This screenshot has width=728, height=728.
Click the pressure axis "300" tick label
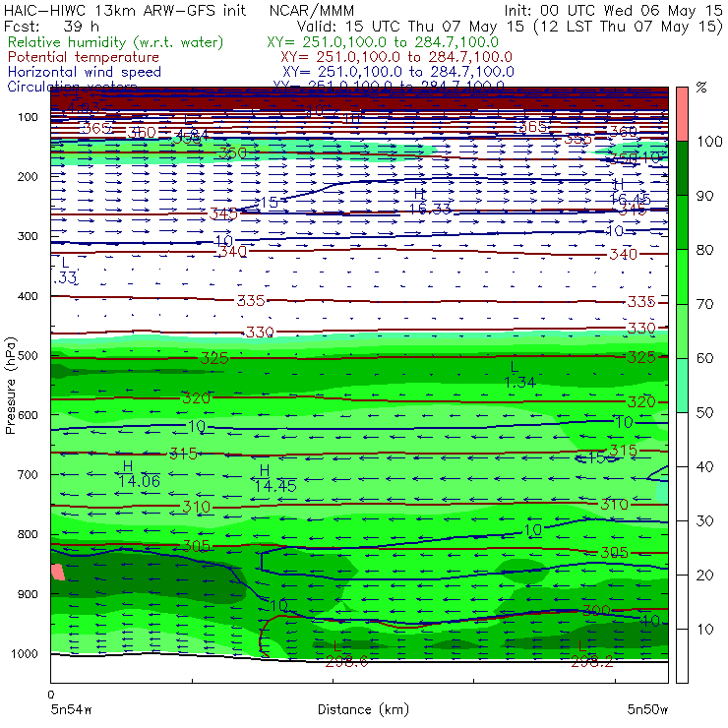[28, 236]
